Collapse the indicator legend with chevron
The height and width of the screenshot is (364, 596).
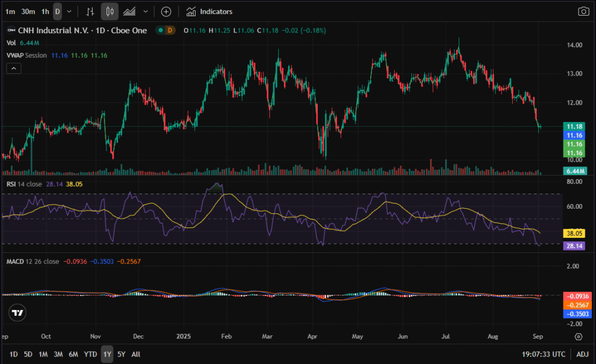14,69
